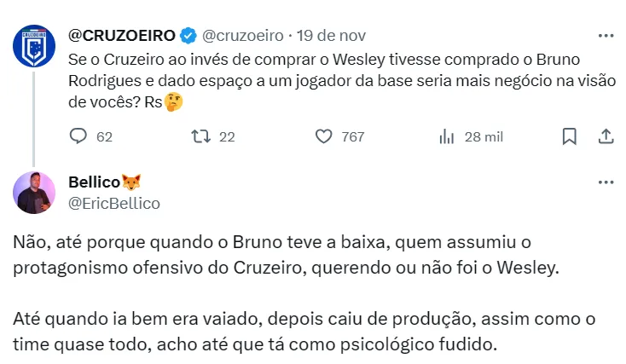Open Bellico's profile picture
Image resolution: width=626 pixels, height=364 pixels.
point(34,193)
